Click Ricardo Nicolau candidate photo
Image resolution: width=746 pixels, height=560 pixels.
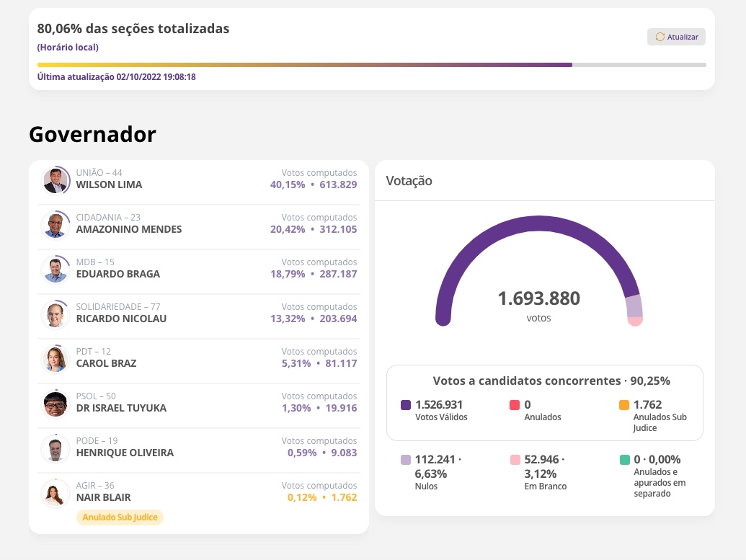[x=56, y=314]
